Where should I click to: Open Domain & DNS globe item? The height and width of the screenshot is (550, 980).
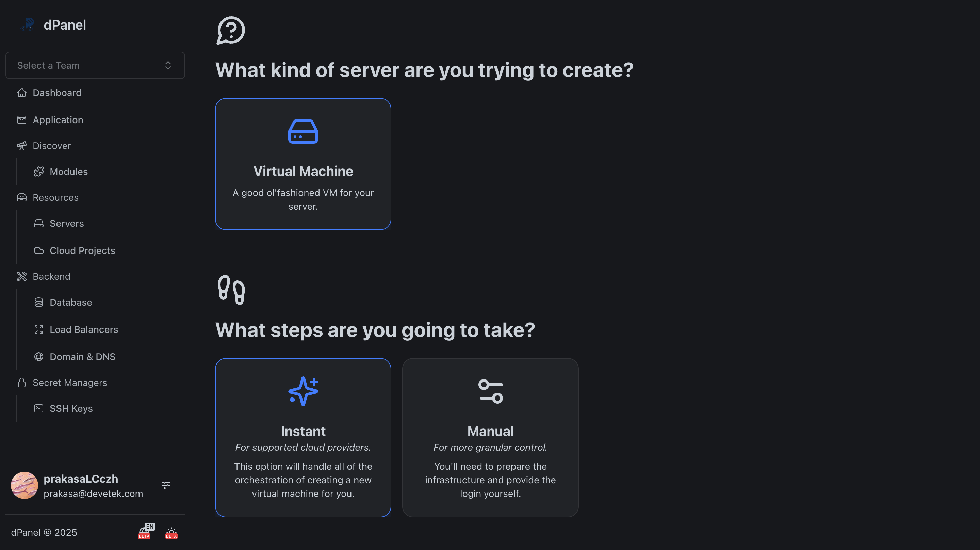pyautogui.click(x=39, y=357)
